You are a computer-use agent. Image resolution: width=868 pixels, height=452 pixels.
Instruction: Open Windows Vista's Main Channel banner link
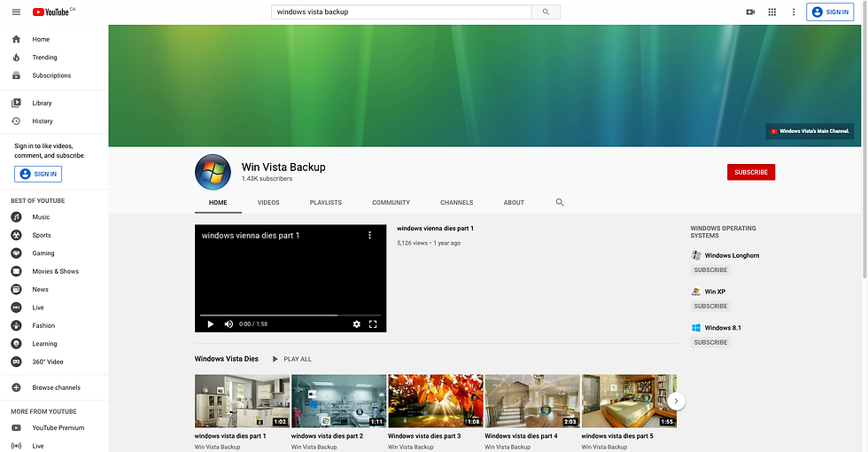[810, 131]
